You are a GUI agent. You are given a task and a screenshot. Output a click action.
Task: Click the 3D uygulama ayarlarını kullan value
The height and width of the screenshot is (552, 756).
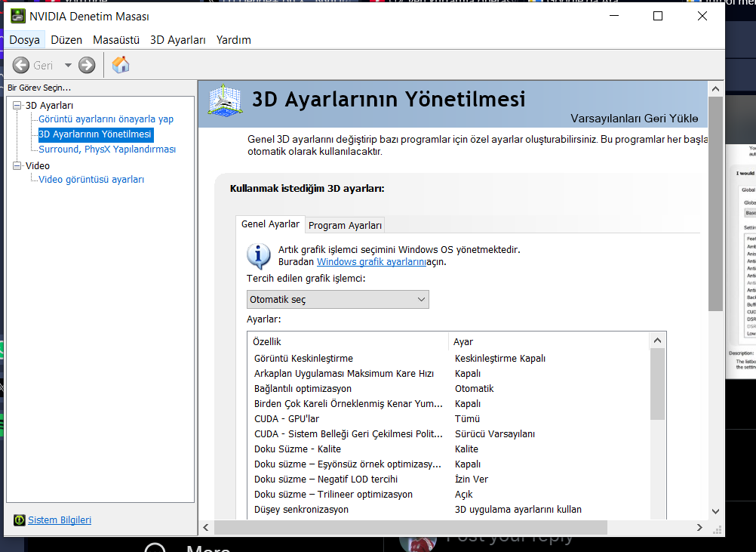click(518, 510)
